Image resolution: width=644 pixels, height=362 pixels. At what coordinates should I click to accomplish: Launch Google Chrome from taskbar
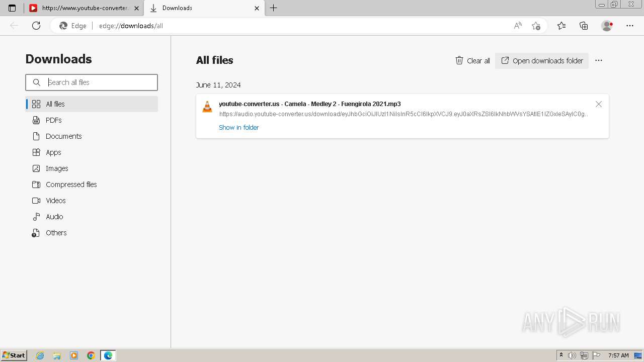click(x=91, y=355)
